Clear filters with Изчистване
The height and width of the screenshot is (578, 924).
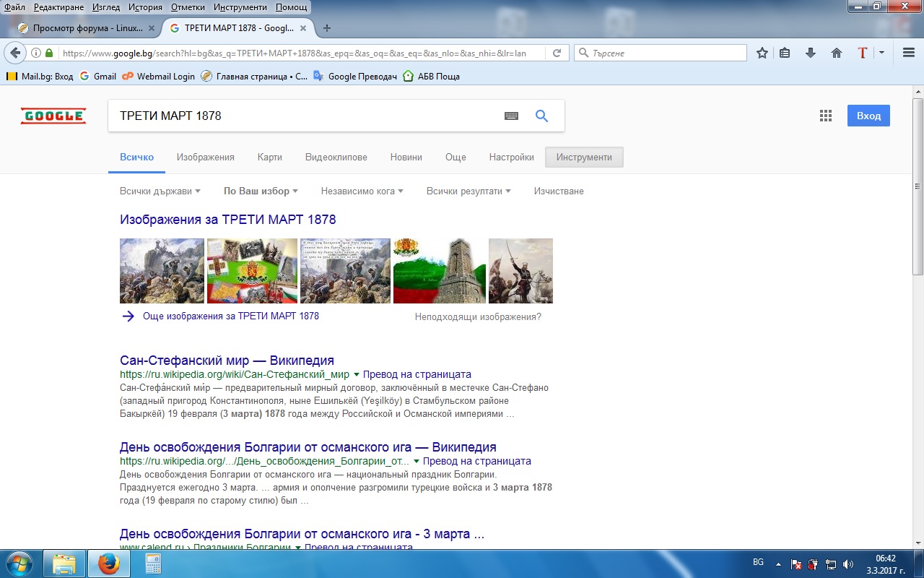[559, 191]
